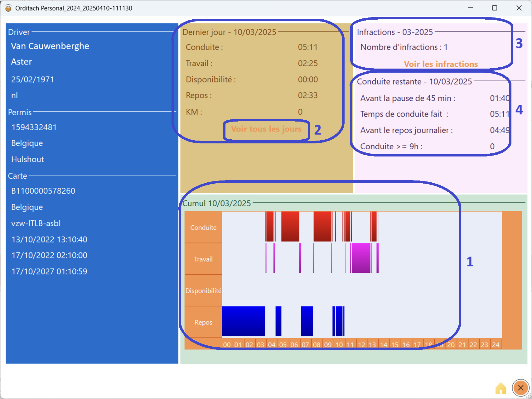The image size is (532, 399).
Task: Click the 'Dernier jour - 10/03/2025' heading
Action: coord(230,32)
